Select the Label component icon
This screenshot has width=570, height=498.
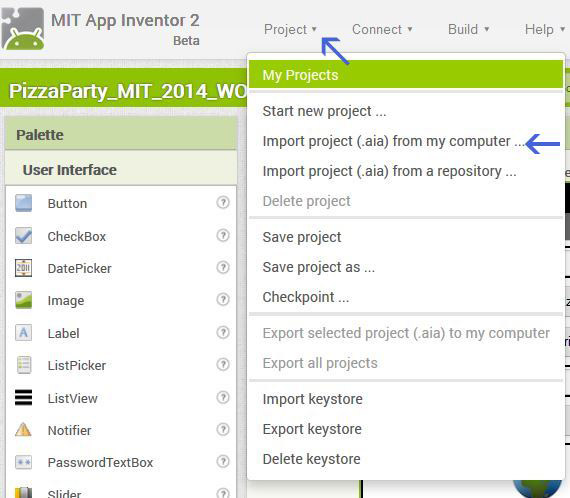tap(23, 332)
